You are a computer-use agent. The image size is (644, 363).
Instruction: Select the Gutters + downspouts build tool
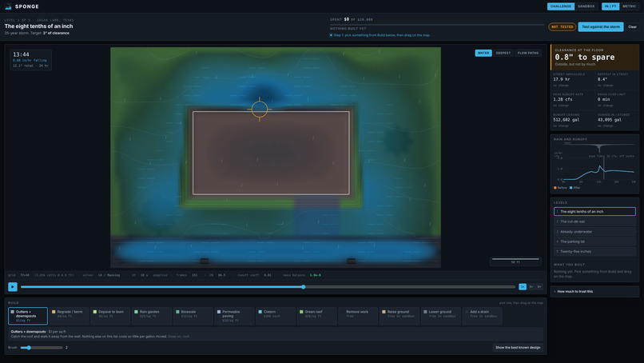pos(28,316)
